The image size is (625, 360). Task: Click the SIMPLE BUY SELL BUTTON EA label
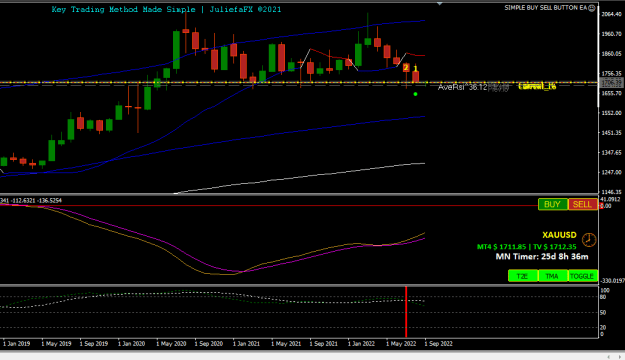pyautogui.click(x=546, y=8)
